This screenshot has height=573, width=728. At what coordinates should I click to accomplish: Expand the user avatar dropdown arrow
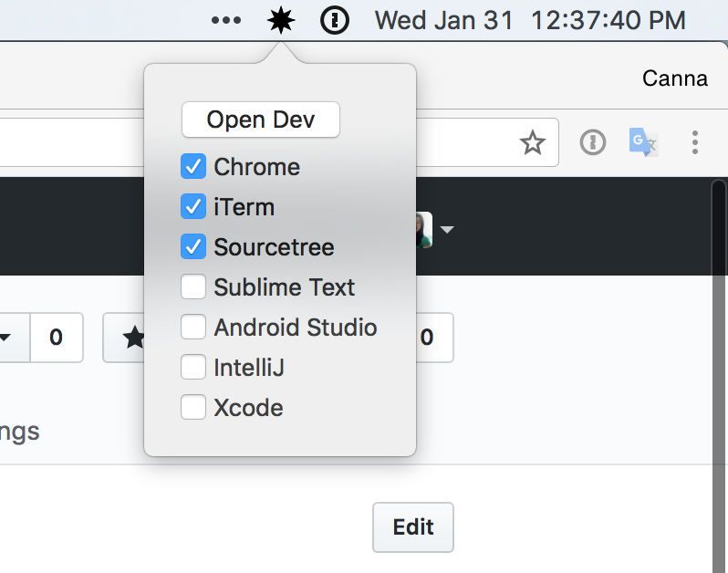click(x=447, y=230)
